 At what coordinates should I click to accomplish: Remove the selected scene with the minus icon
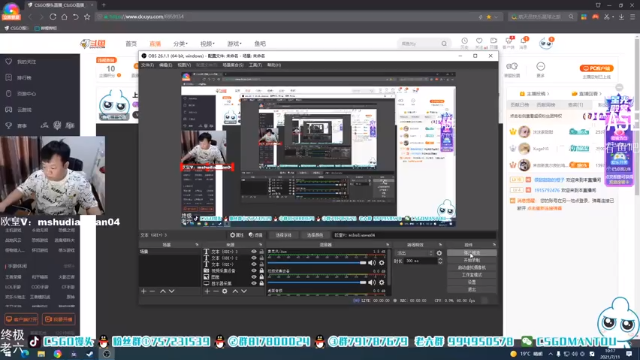click(x=152, y=291)
